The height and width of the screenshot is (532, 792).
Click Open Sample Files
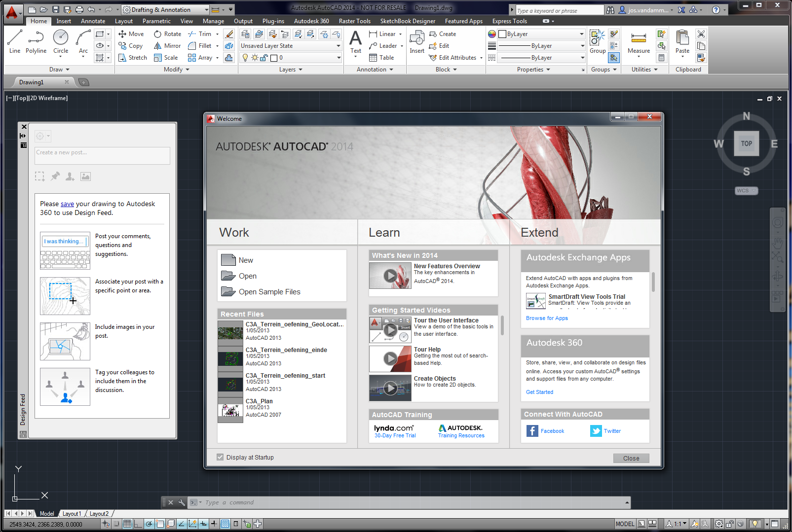tap(261, 291)
